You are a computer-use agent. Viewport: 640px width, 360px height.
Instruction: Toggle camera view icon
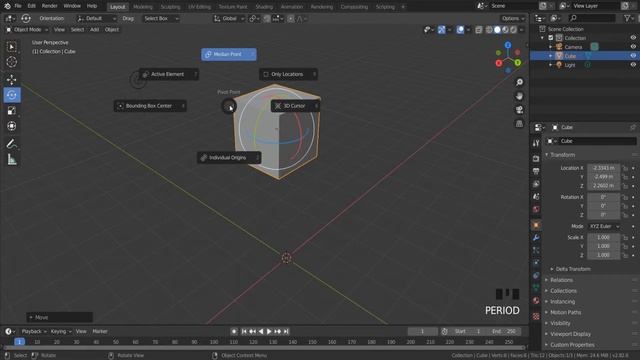(x=519, y=110)
